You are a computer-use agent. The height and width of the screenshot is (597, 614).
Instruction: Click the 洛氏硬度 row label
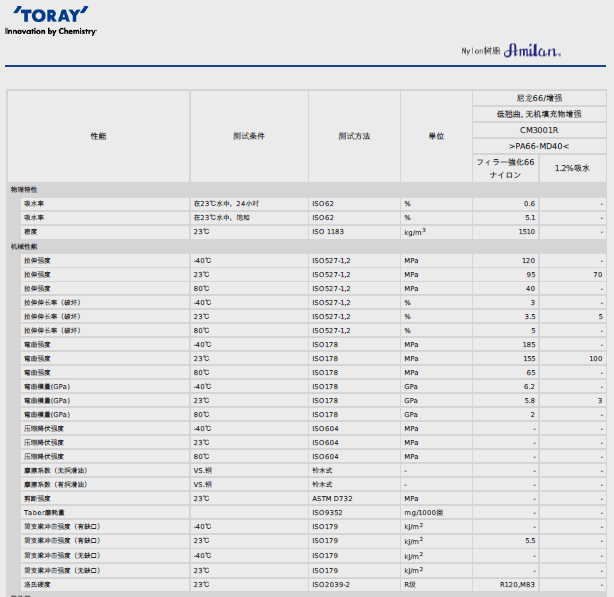tap(38, 584)
